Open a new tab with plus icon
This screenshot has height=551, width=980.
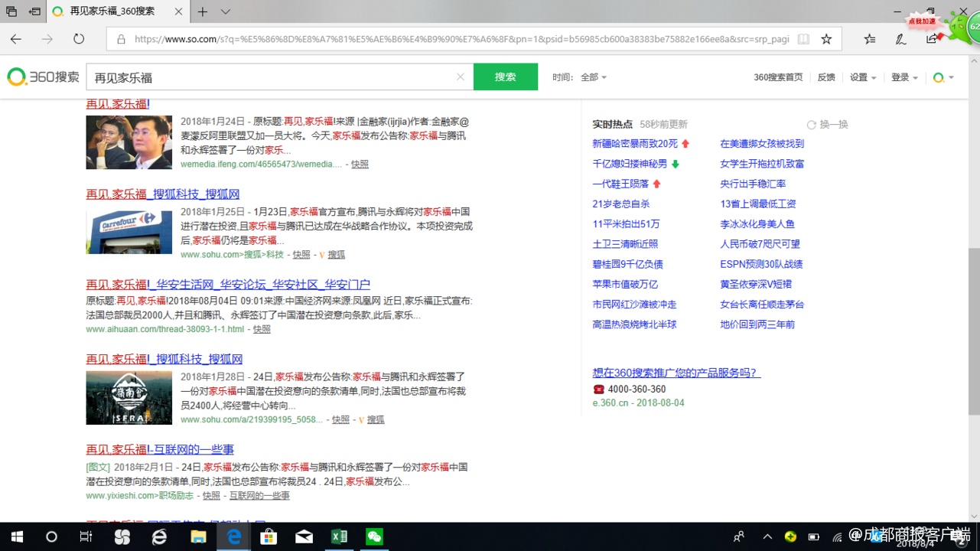tap(203, 11)
